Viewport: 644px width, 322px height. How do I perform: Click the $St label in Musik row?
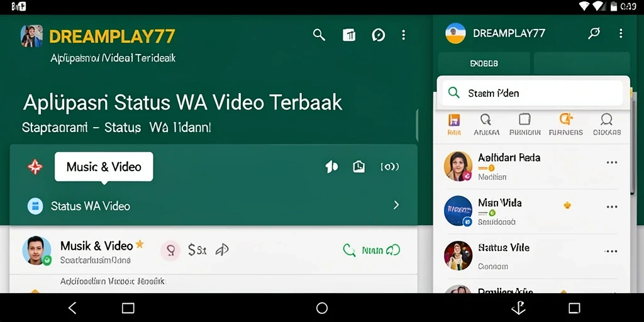[x=197, y=250]
